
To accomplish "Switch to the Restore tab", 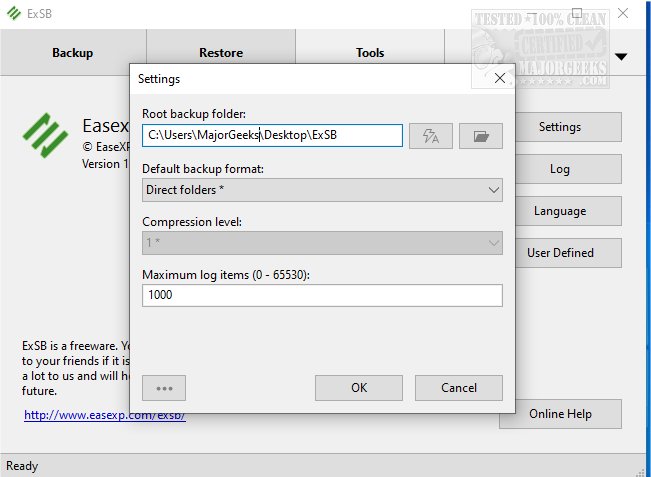I will click(x=221, y=53).
